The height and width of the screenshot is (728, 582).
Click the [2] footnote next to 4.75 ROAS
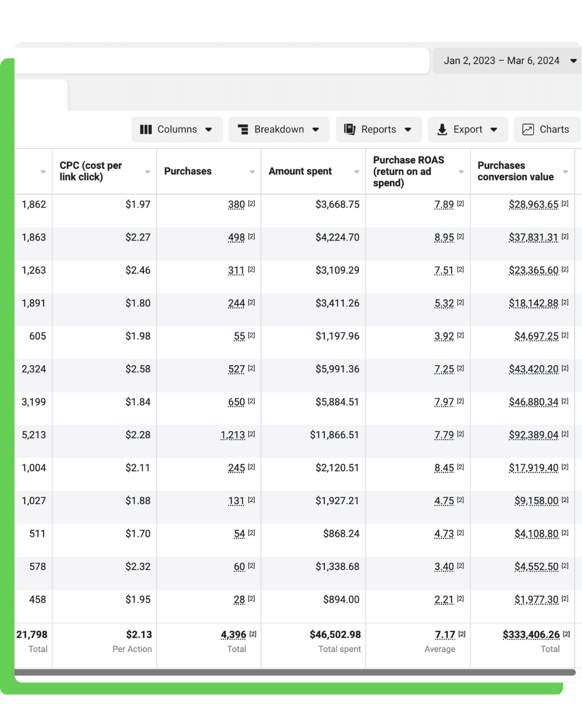(460, 499)
